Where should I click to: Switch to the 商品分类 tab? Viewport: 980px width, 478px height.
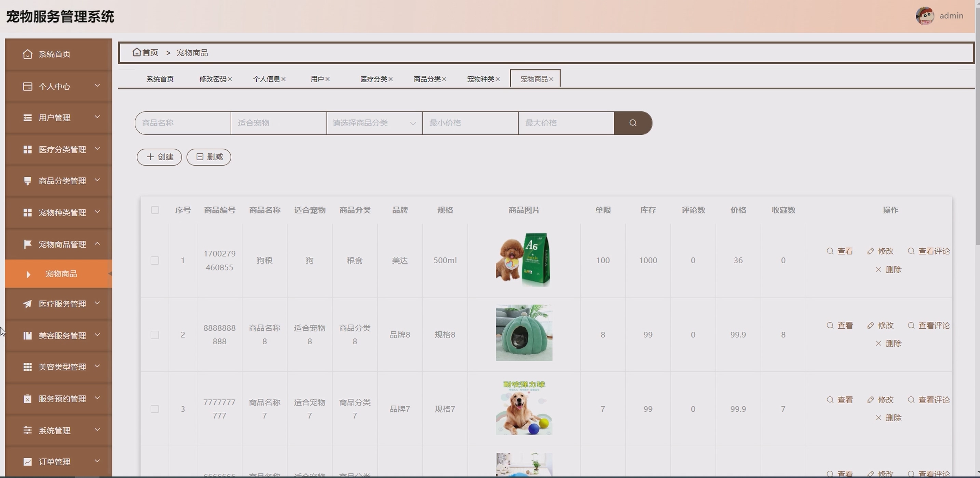pyautogui.click(x=427, y=79)
